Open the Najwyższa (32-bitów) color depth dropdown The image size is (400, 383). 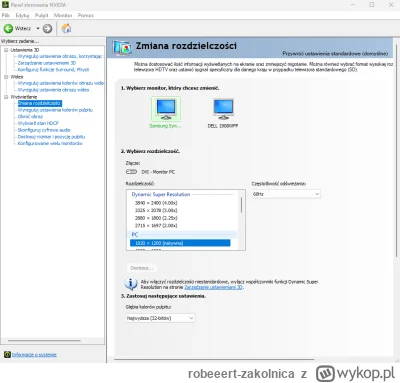(x=160, y=318)
